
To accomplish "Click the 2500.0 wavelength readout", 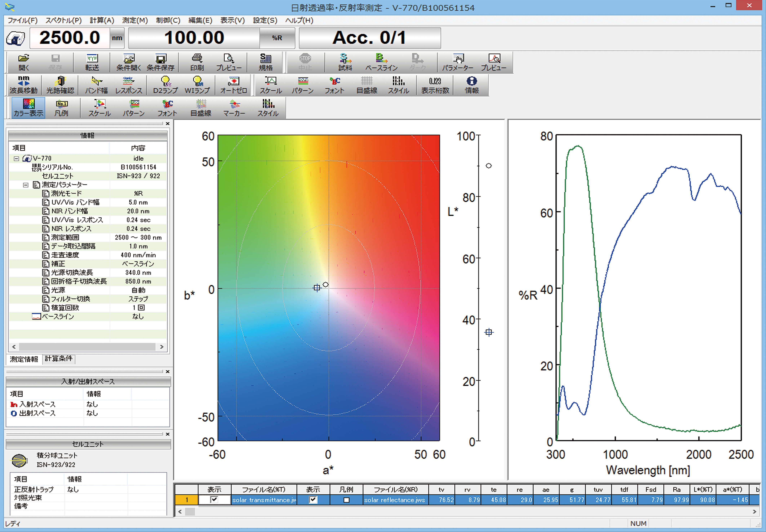I will point(70,38).
